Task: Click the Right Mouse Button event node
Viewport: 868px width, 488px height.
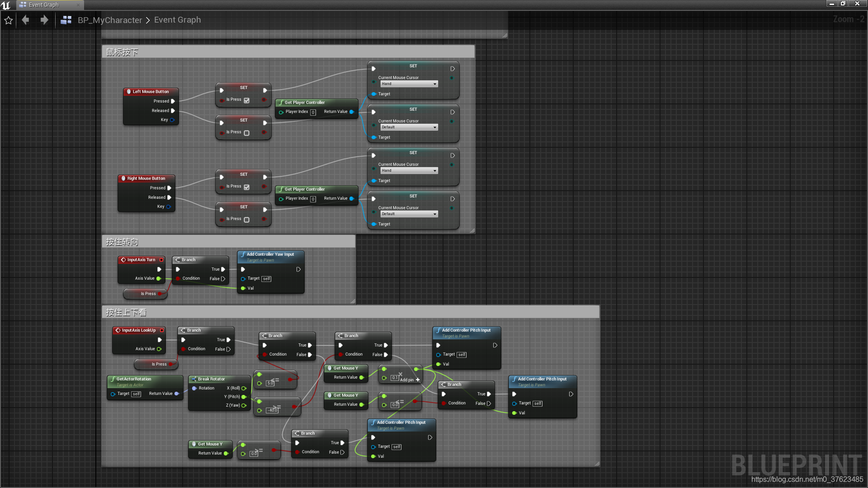Action: 146,178
